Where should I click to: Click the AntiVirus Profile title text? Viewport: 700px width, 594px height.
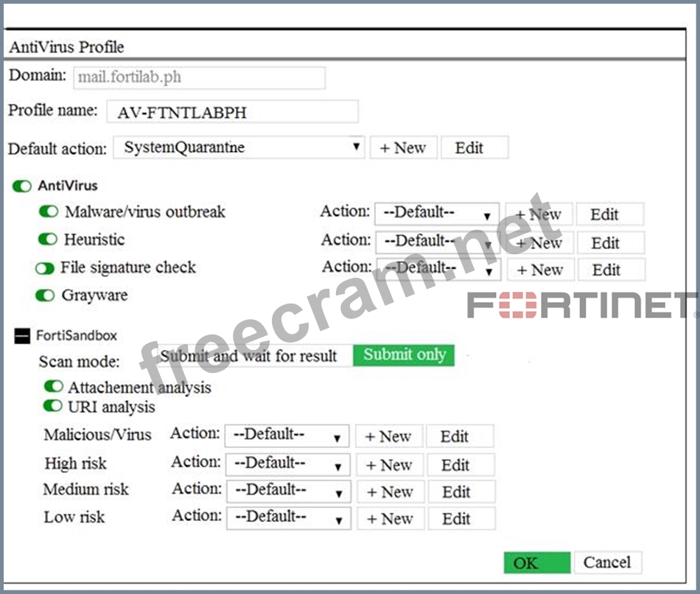tap(66, 47)
